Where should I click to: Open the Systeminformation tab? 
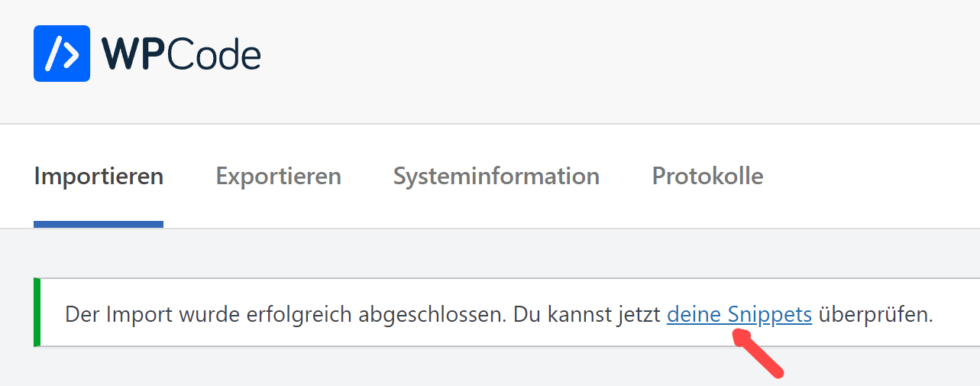[496, 177]
